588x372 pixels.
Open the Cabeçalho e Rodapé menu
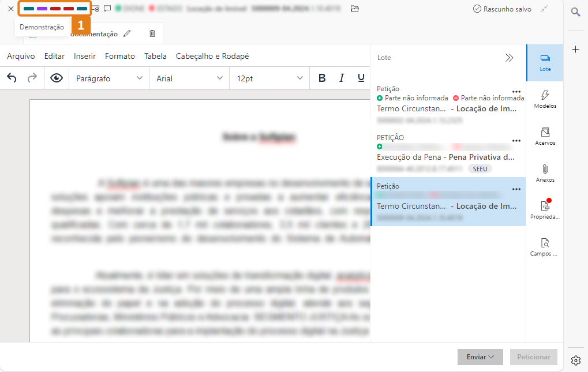point(212,56)
